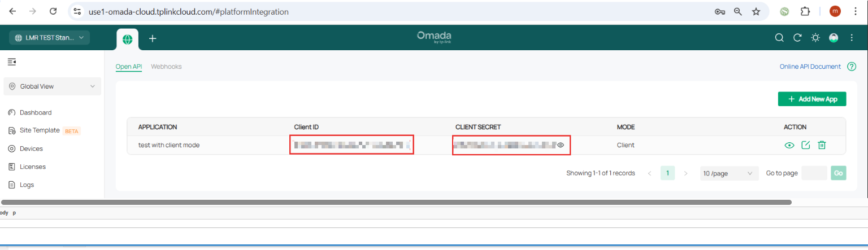
Task: Open the 10 /page dropdown
Action: pyautogui.click(x=729, y=173)
